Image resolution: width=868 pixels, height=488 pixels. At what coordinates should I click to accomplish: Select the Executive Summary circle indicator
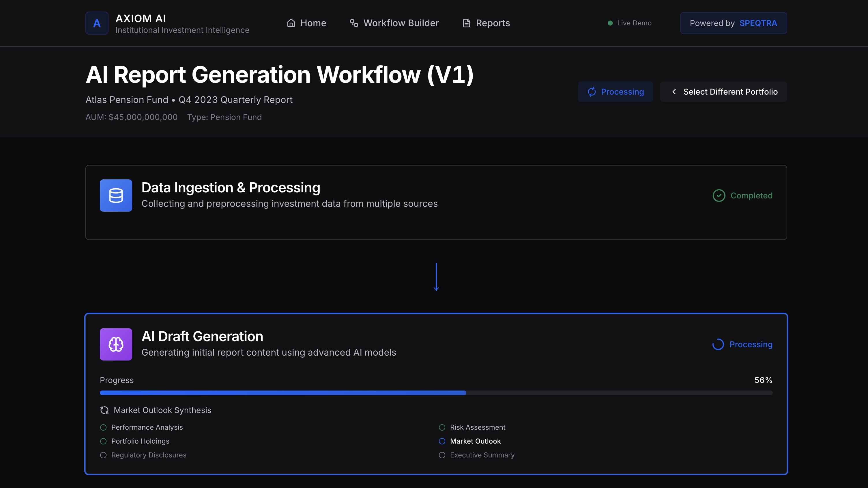pyautogui.click(x=442, y=455)
